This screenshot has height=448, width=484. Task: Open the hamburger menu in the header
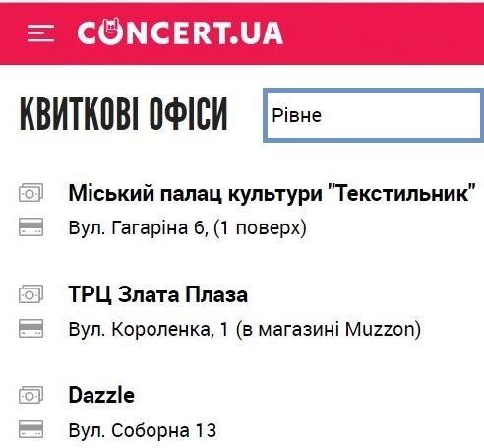point(40,33)
